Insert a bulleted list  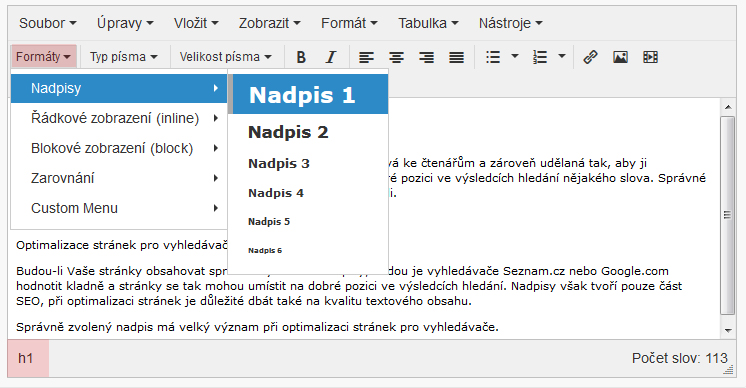[493, 57]
